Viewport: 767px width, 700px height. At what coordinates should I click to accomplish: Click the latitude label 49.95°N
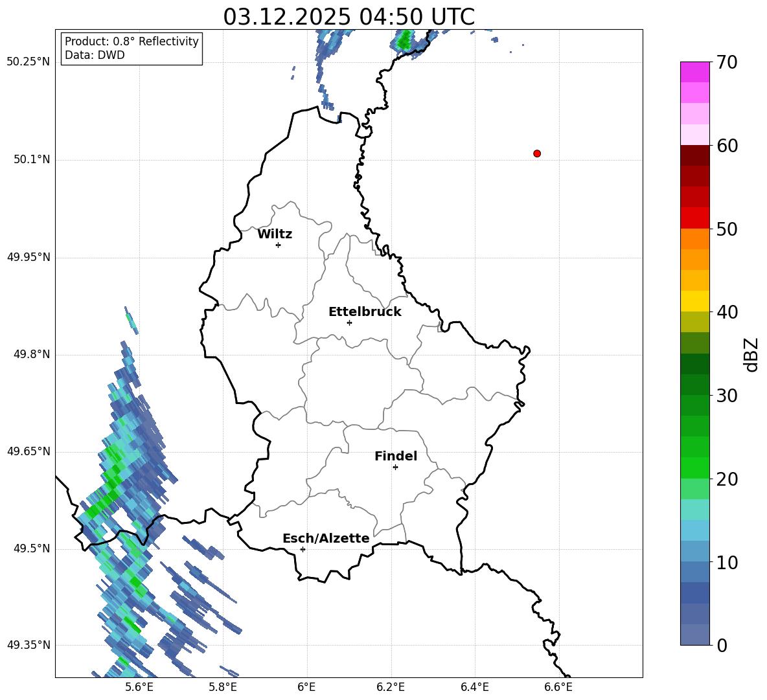pos(29,257)
